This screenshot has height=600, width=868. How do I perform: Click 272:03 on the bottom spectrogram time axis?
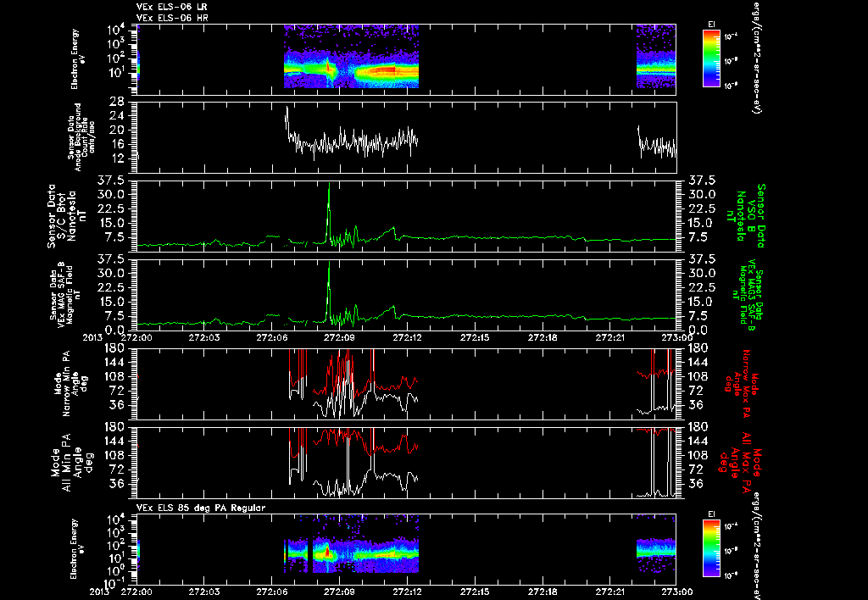coord(203,592)
